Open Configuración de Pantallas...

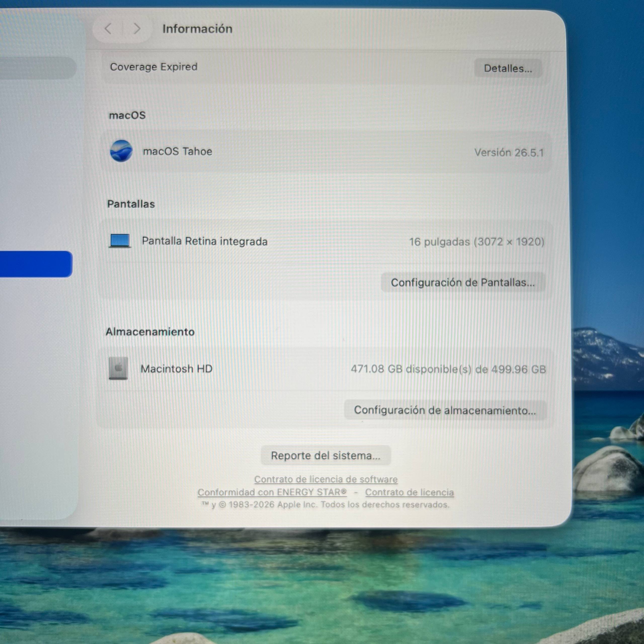[463, 283]
